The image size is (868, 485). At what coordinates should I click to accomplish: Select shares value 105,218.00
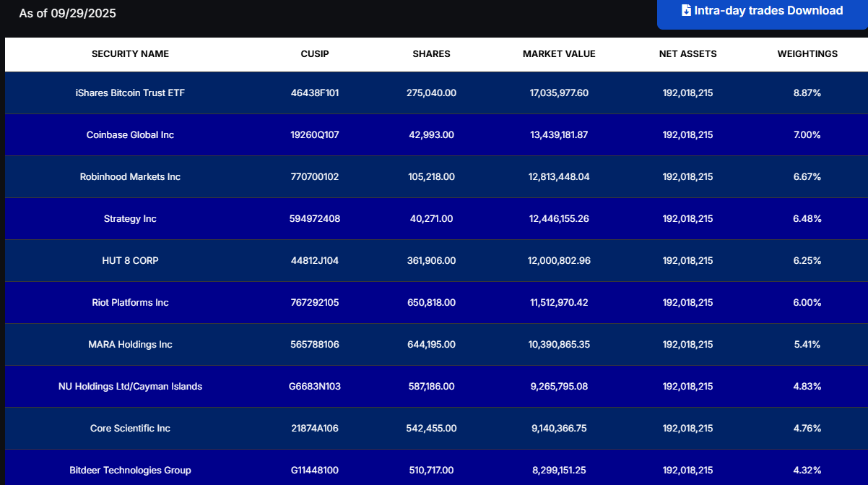click(x=431, y=177)
